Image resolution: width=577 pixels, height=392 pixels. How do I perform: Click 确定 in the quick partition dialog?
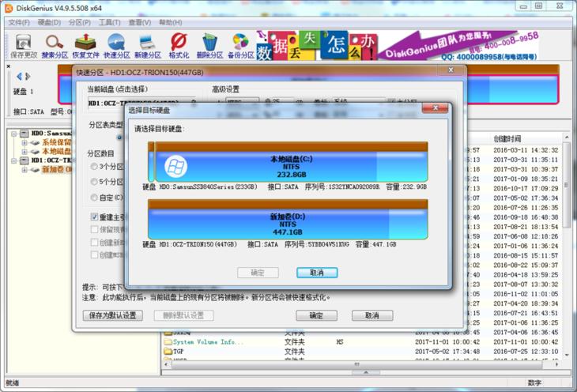coord(316,315)
